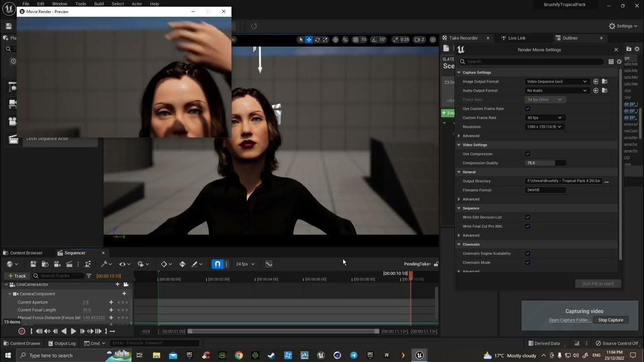The height and width of the screenshot is (362, 644).
Task: Click the Sequencer play forward button
Action: pos(73,331)
